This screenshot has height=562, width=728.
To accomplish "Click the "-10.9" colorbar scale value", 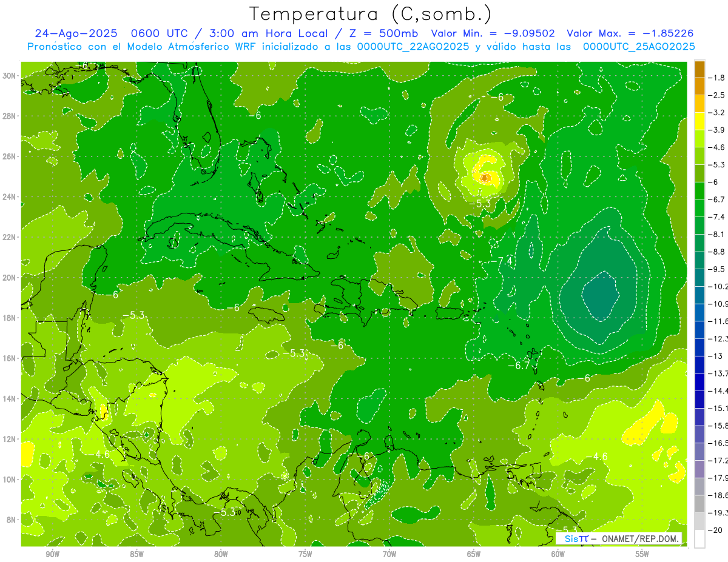I will (x=719, y=304).
